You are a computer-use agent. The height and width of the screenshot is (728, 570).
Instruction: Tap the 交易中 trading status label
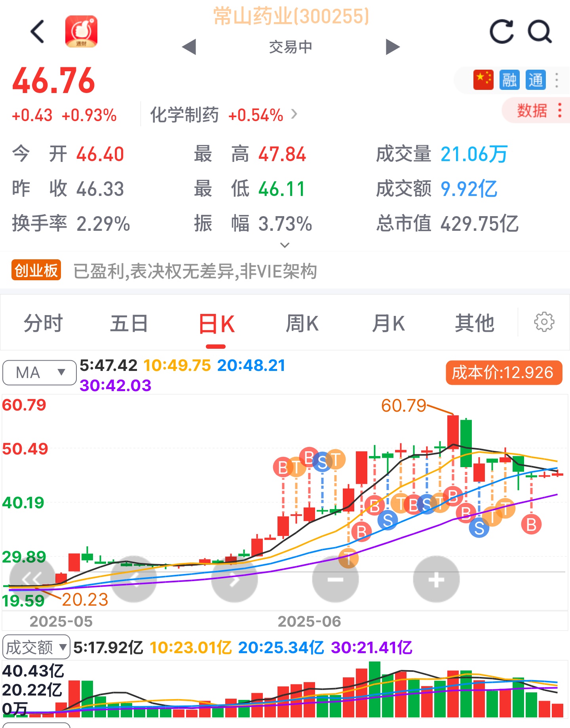(x=291, y=47)
